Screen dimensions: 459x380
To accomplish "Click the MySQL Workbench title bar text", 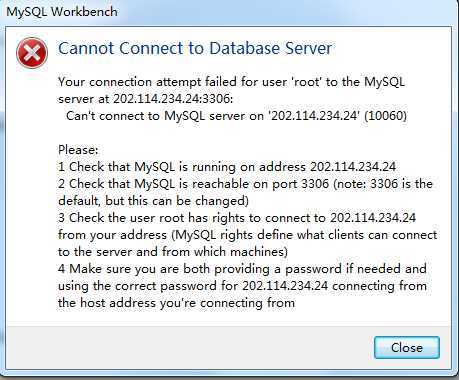I will point(62,12).
